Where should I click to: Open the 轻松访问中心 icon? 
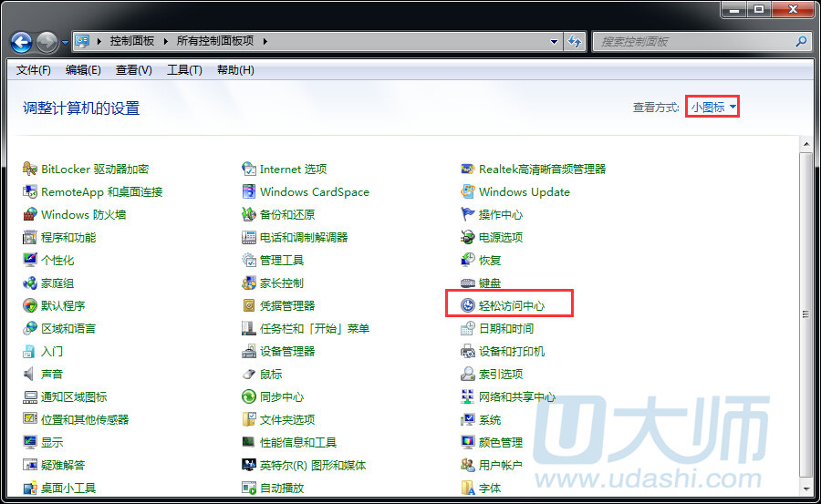pyautogui.click(x=468, y=305)
